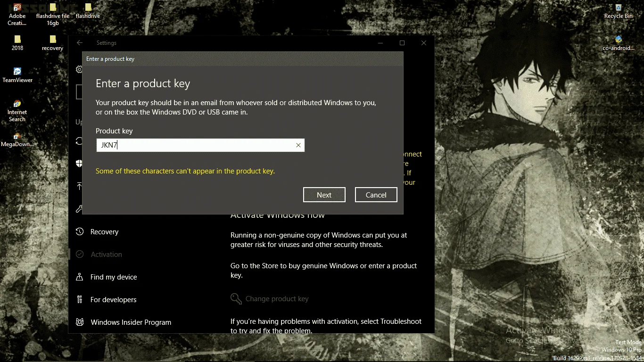Open Internet Search shortcut
This screenshot has width=644, height=362.
[x=17, y=111]
